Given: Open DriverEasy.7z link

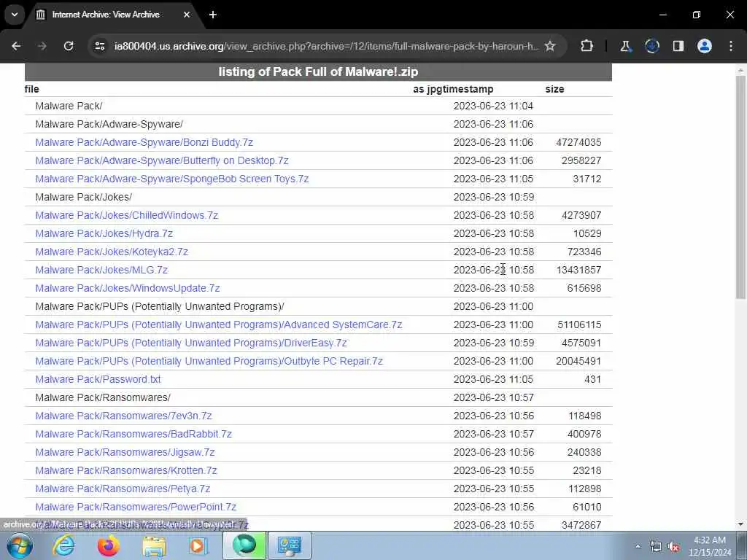Looking at the screenshot, I should tap(191, 343).
